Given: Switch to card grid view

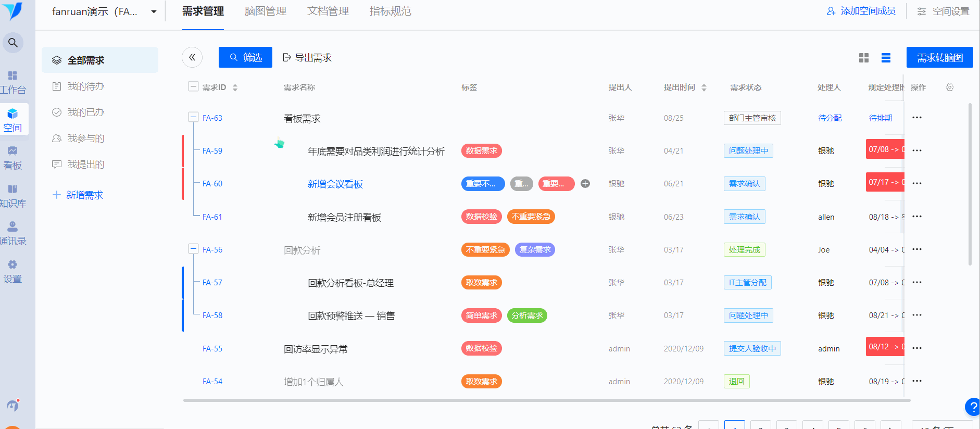Looking at the screenshot, I should pos(864,58).
